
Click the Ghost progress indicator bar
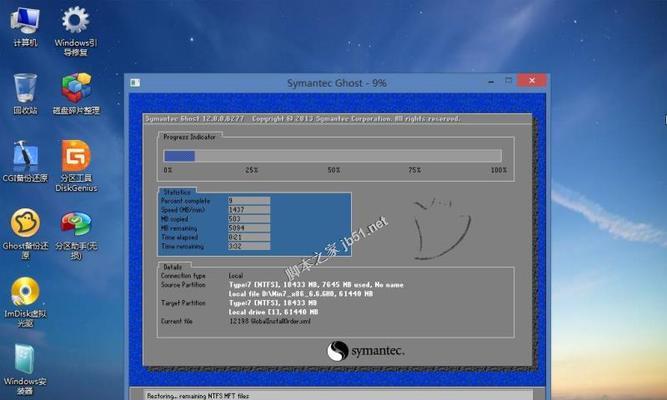coord(332,155)
